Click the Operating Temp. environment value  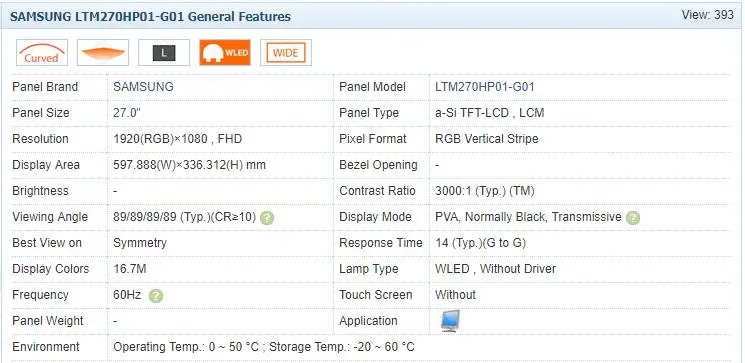[x=264, y=347]
